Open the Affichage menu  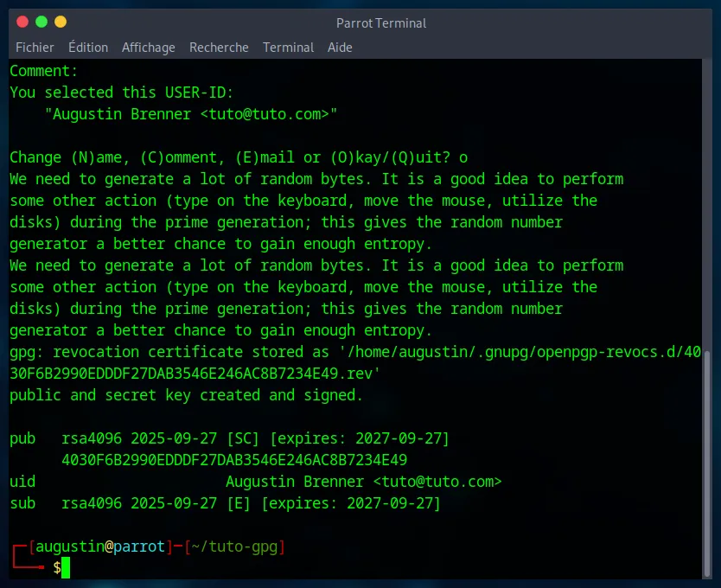[148, 48]
